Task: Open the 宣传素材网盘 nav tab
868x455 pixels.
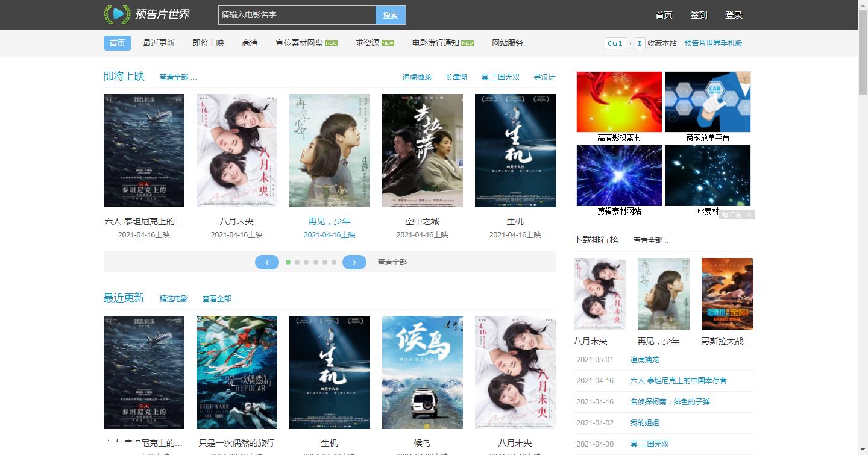Action: coord(306,43)
